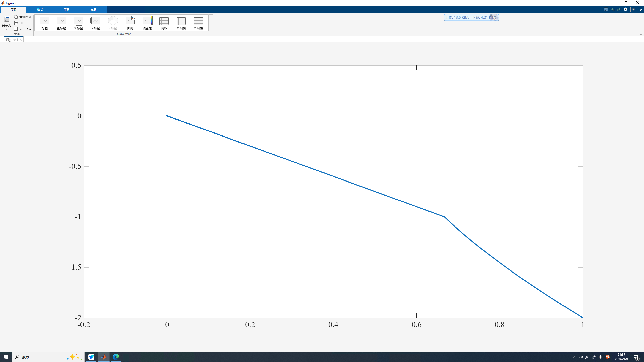Image resolution: width=644 pixels, height=362 pixels.
Task: Open Microsoft Edge from the taskbar
Action: coord(116,357)
